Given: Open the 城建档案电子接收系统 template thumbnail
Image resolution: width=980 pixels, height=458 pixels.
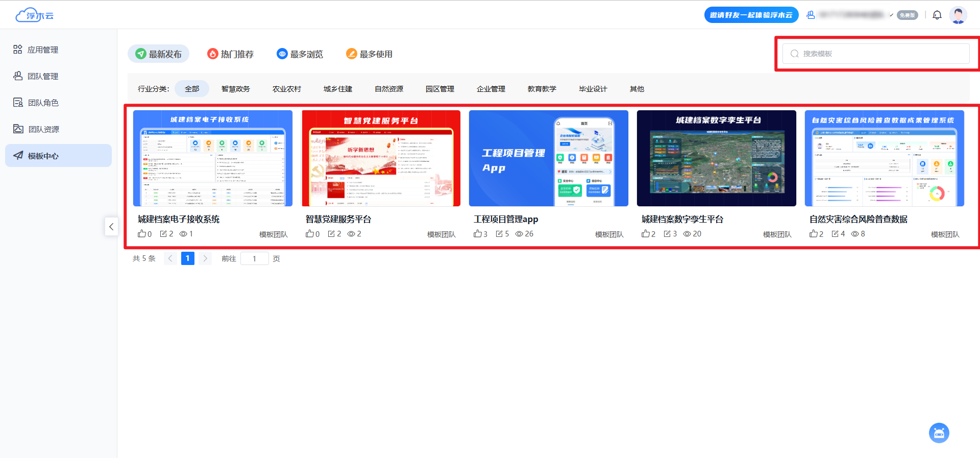Looking at the screenshot, I should 212,158.
